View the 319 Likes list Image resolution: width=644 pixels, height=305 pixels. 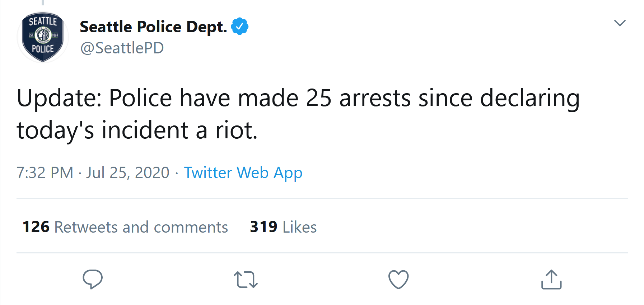pyautogui.click(x=283, y=227)
